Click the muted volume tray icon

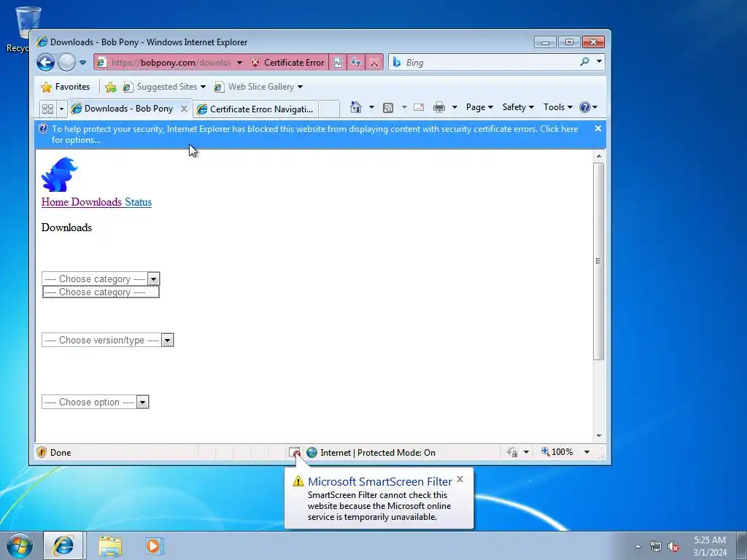(x=673, y=546)
